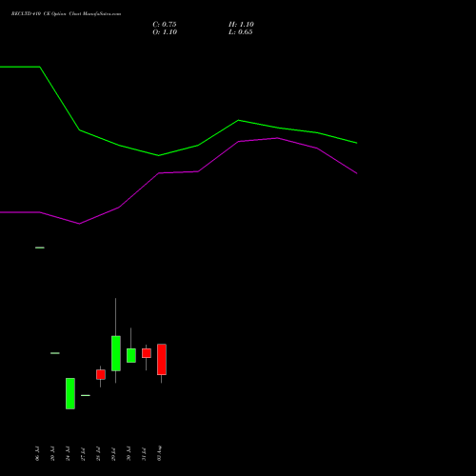The width and height of the screenshot is (476, 476).
Task: Click the tallest green candlestick with long upper wick
Action: 116,353
